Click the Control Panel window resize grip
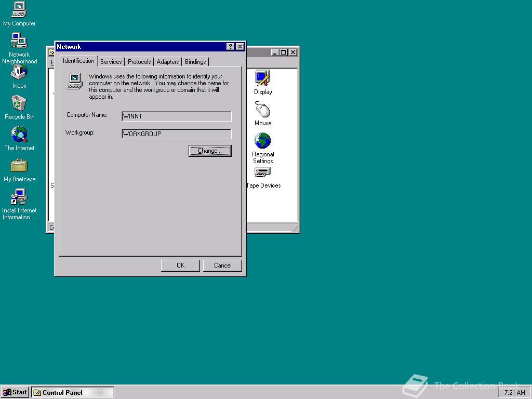Image resolution: width=532 pixels, height=399 pixels. (x=295, y=229)
